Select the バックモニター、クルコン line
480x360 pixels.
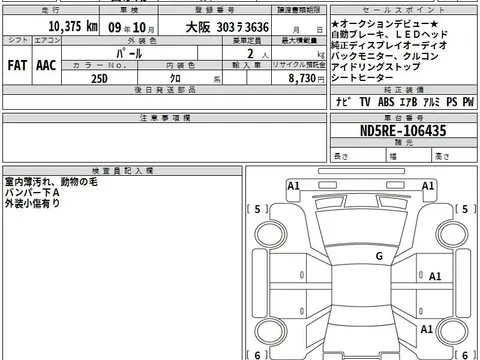(x=385, y=56)
